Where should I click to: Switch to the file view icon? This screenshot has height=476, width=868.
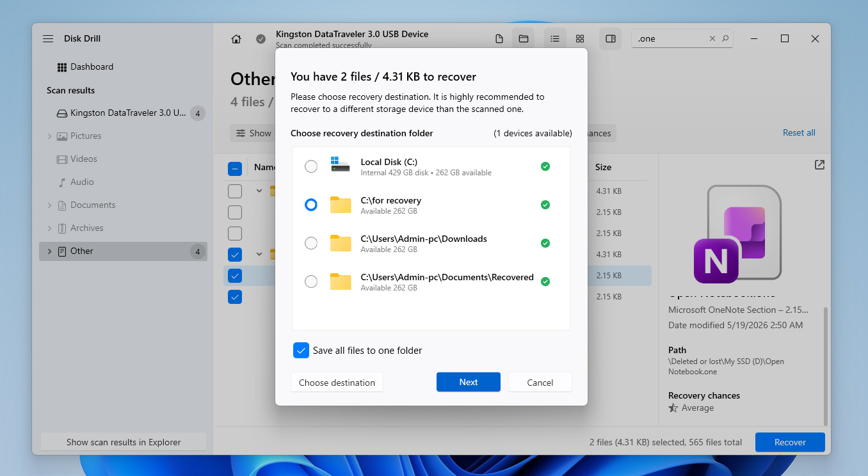[x=499, y=39]
